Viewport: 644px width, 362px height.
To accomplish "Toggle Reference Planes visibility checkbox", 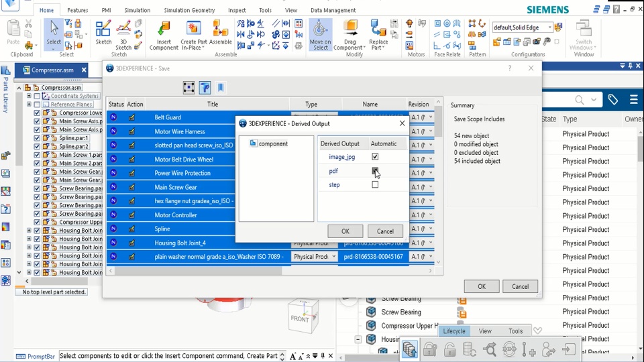I will coord(37,105).
